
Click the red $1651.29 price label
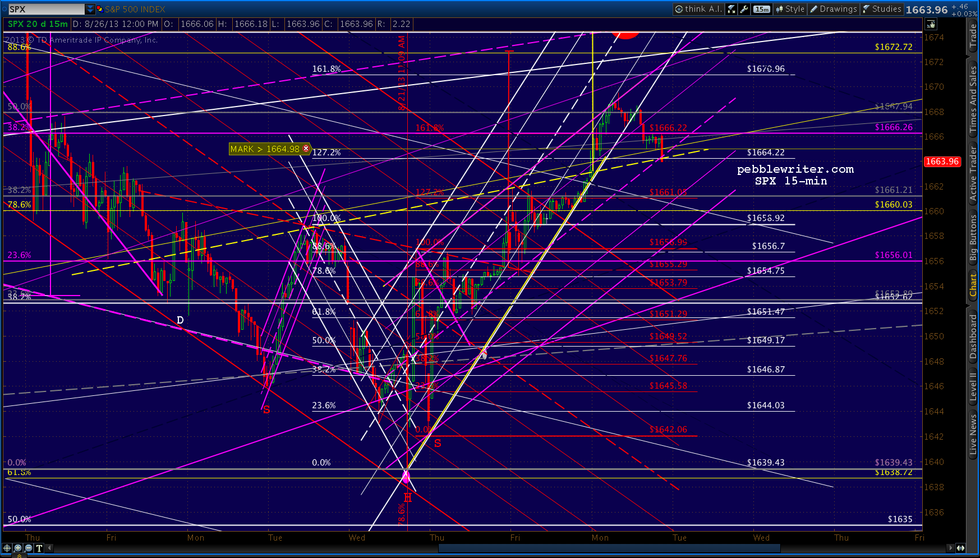(668, 314)
